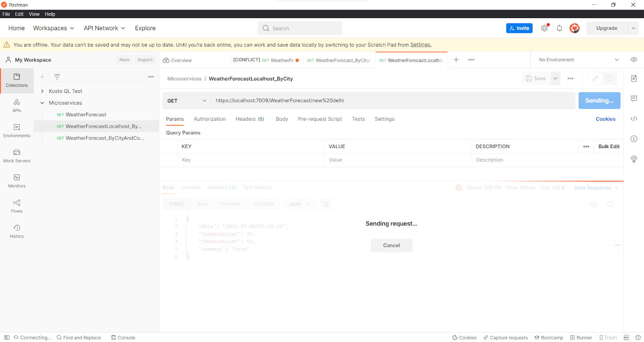Collapse the Microservices collection
644x342 pixels.
tap(42, 103)
